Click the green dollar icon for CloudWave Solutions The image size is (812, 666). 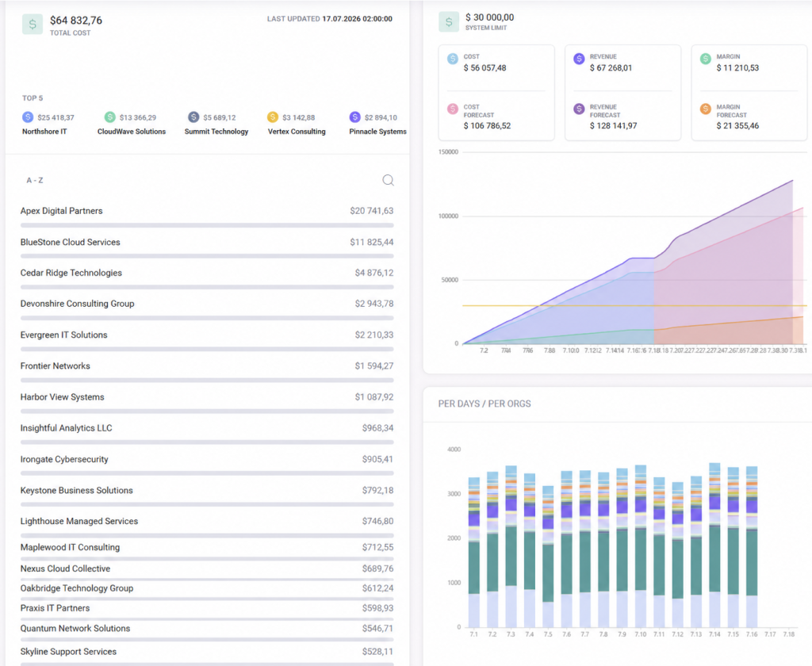tap(109, 117)
